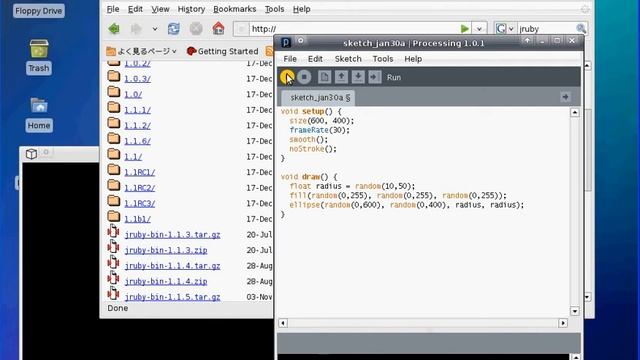The width and height of the screenshot is (640, 360).
Task: Open the browser File menu
Action: (x=113, y=9)
